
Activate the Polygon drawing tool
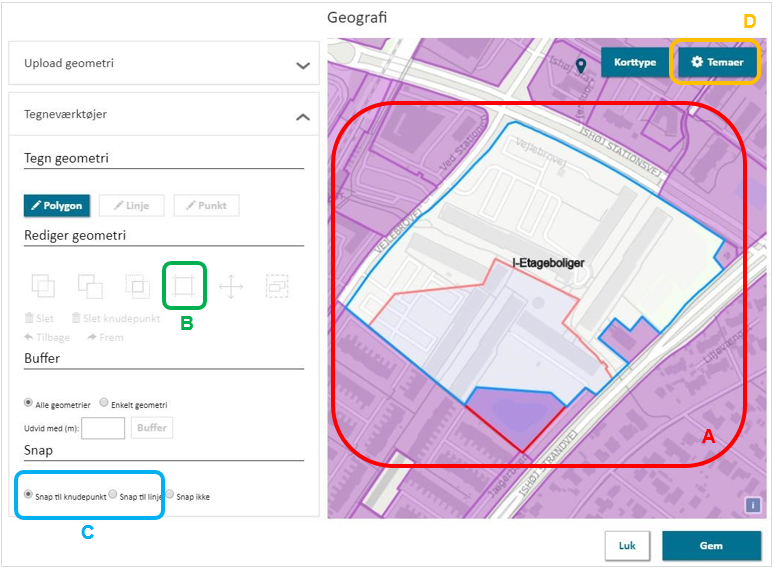57,205
